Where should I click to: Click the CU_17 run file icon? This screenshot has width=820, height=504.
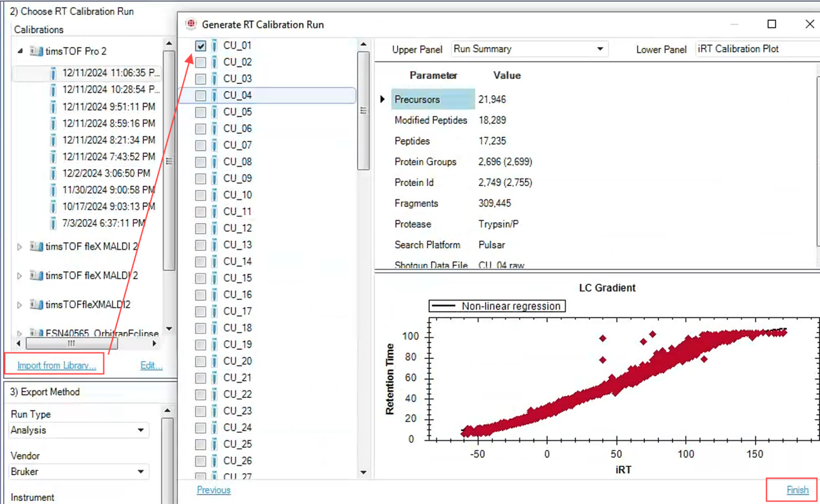pyautogui.click(x=215, y=311)
